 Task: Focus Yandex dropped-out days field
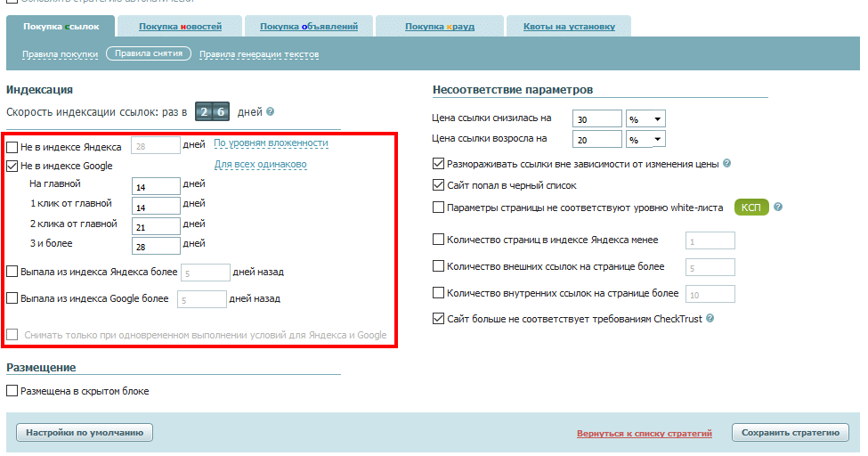206,273
